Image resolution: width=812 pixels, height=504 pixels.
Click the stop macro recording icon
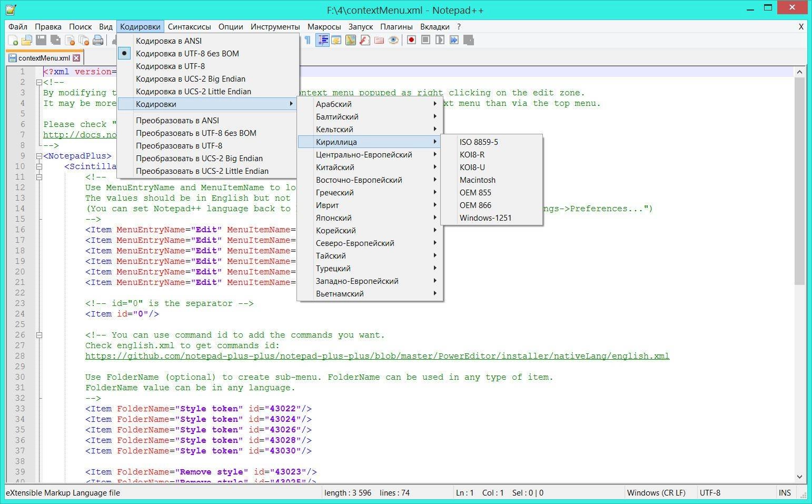(x=426, y=40)
